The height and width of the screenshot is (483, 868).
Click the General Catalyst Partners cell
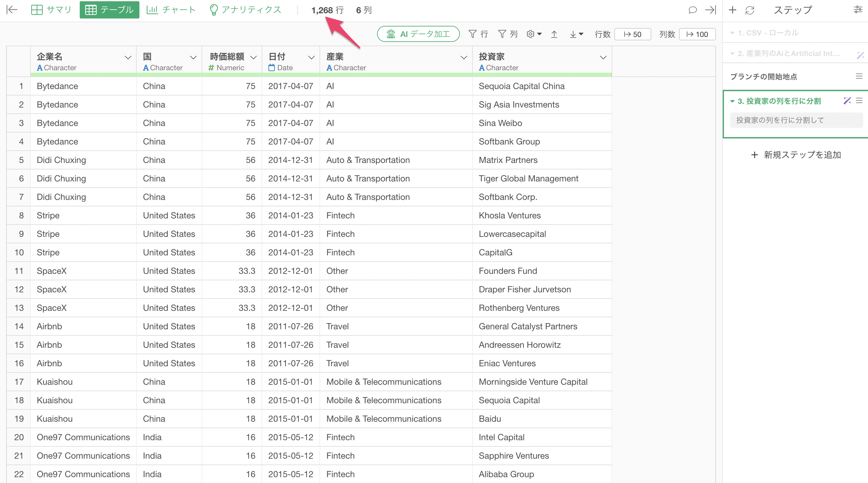(x=542, y=327)
